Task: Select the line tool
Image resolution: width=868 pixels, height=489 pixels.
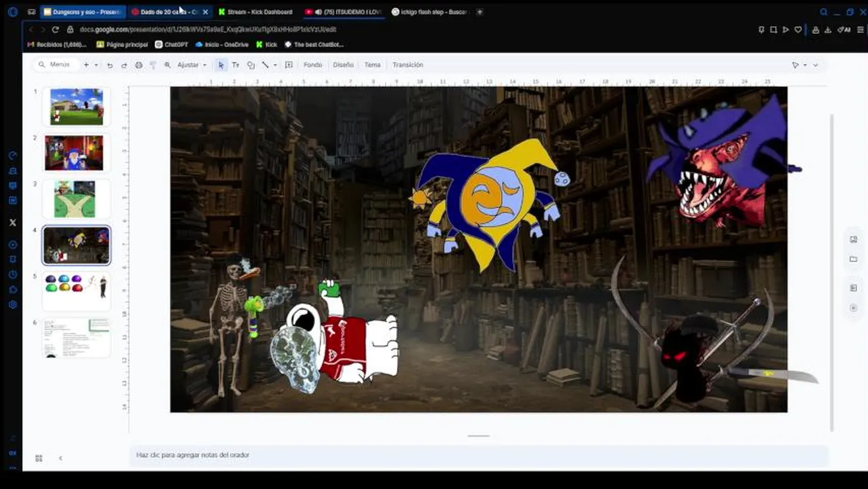Action: click(265, 65)
